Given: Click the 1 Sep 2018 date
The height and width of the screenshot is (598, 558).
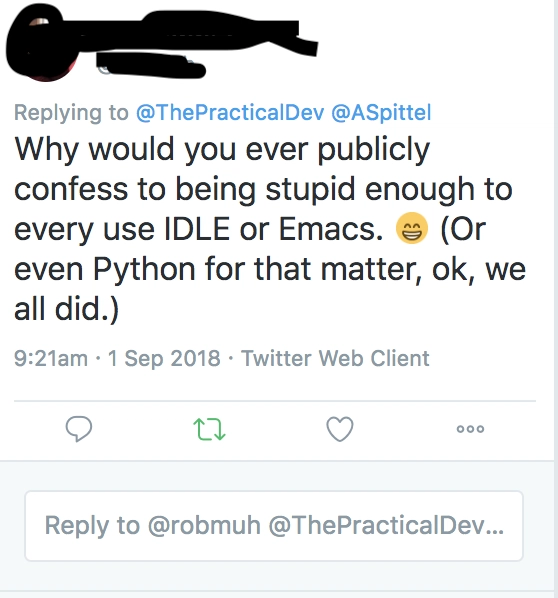Looking at the screenshot, I should point(164,358).
